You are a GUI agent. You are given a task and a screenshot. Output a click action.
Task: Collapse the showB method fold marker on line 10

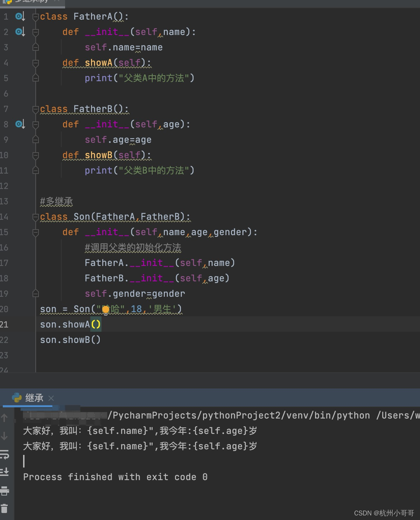35,155
